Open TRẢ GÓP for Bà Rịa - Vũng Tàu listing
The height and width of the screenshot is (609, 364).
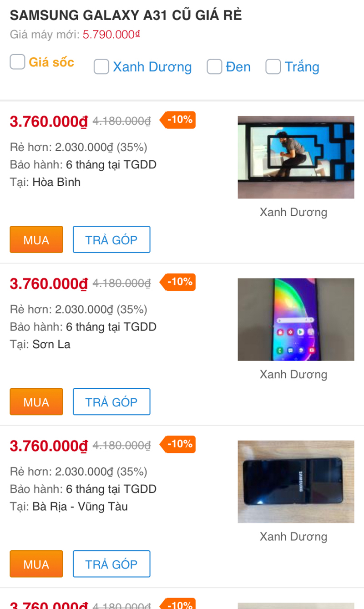point(111,563)
